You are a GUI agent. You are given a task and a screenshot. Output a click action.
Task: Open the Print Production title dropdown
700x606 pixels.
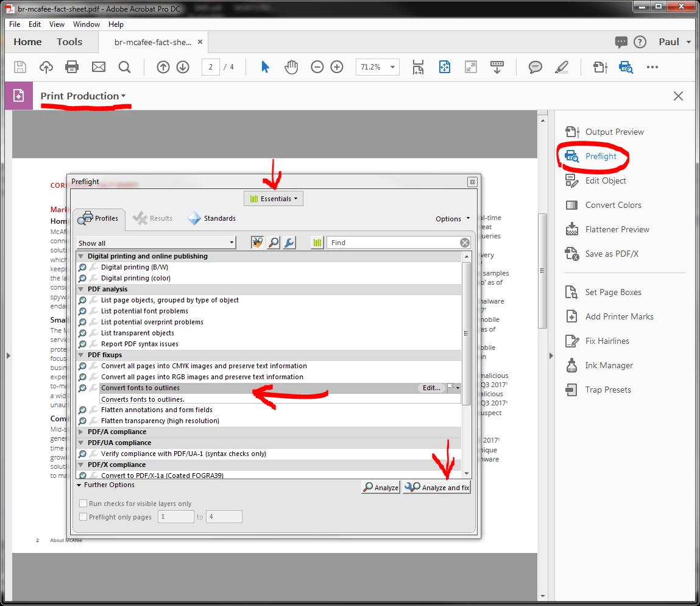click(83, 96)
